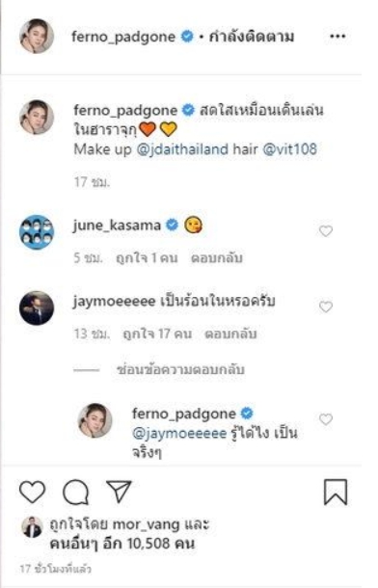378x588 pixels.
Task: Reply to jaymoeeeee's comment
Action: click(x=230, y=334)
